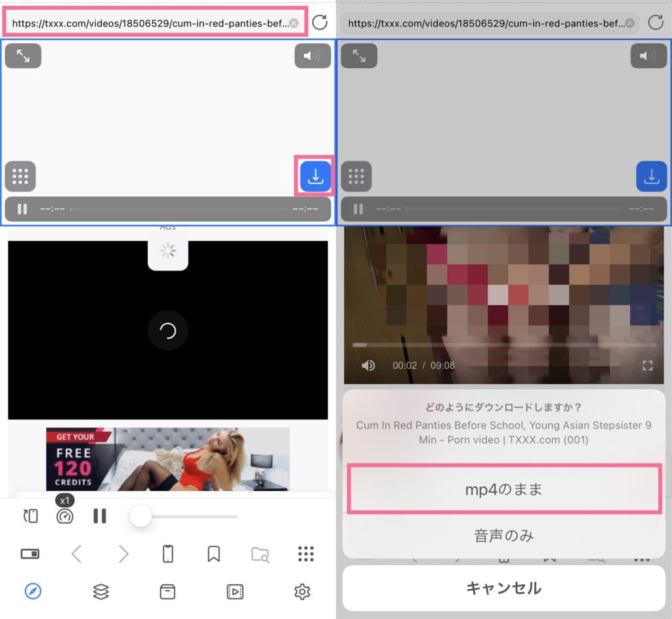672x619 pixels.
Task: Expand the nine-dot more menu in the bottom toolbar
Action: pos(306,554)
